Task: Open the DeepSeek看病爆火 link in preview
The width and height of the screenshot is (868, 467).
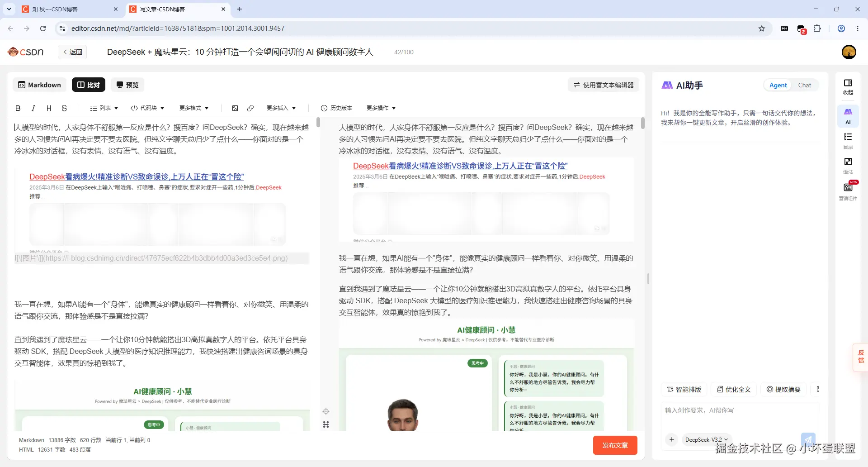Action: 460,166
